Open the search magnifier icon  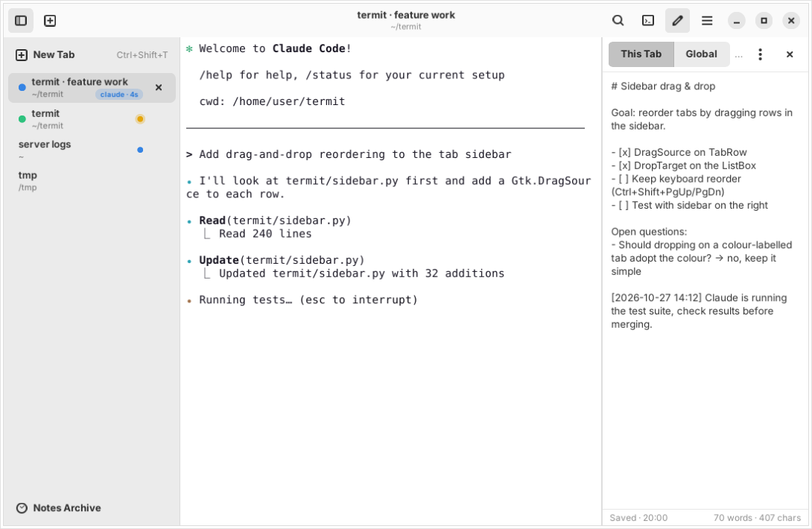(x=618, y=21)
